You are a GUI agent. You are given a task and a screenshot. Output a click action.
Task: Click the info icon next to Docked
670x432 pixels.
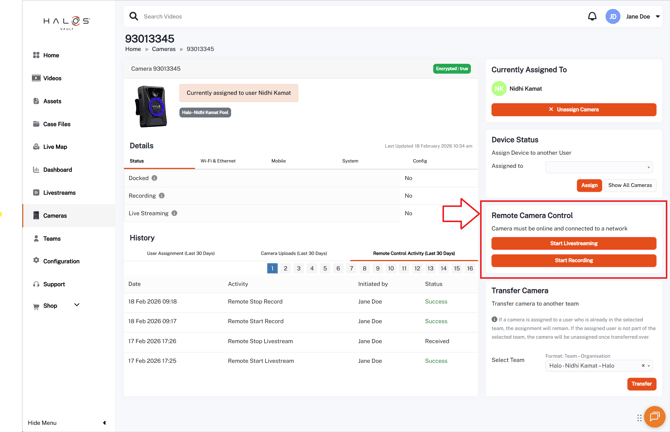154,178
